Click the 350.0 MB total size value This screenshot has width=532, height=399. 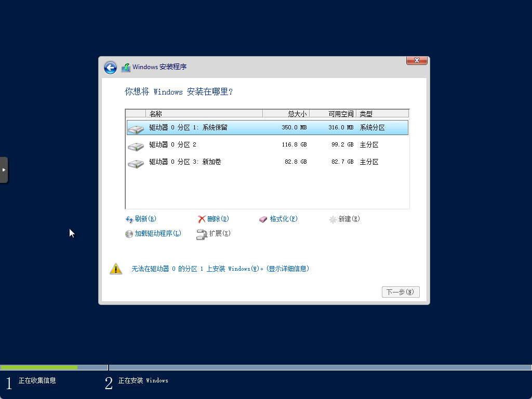pyautogui.click(x=294, y=128)
